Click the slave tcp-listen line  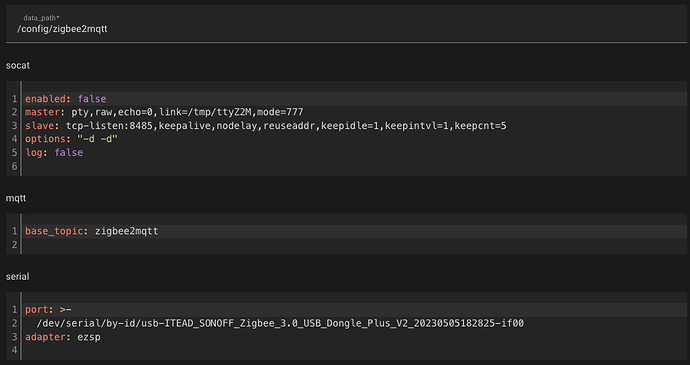[356, 126]
